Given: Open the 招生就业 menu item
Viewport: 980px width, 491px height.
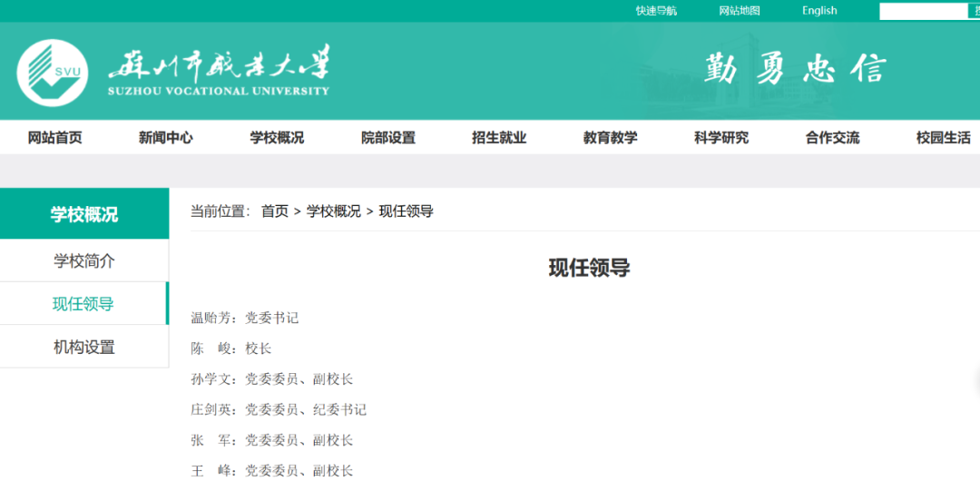Looking at the screenshot, I should (x=499, y=138).
